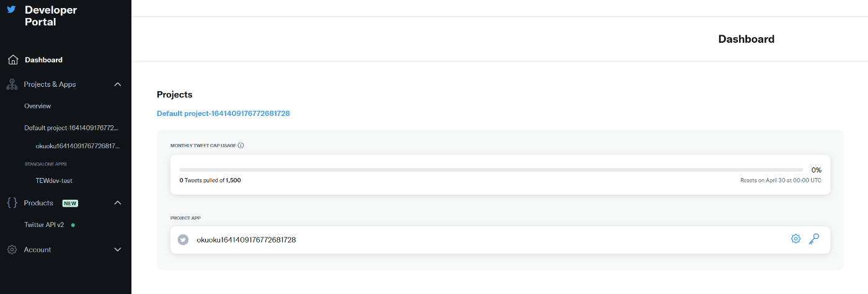
Task: Select okuoku app in sidebar tree
Action: click(77, 146)
